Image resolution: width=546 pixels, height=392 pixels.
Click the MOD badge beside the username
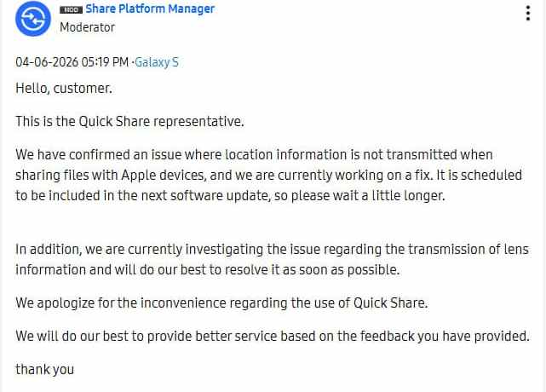71,9
